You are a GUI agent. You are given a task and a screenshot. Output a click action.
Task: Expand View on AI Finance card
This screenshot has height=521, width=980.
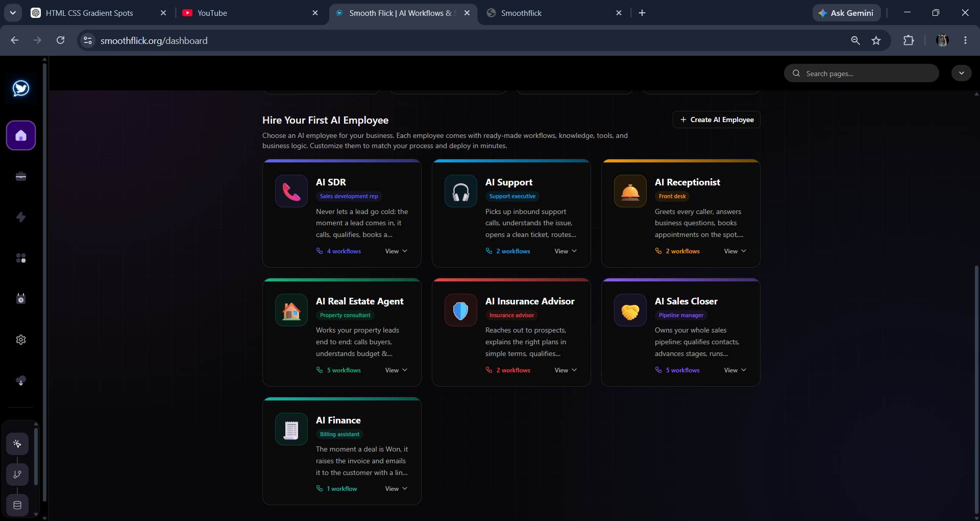pos(396,489)
